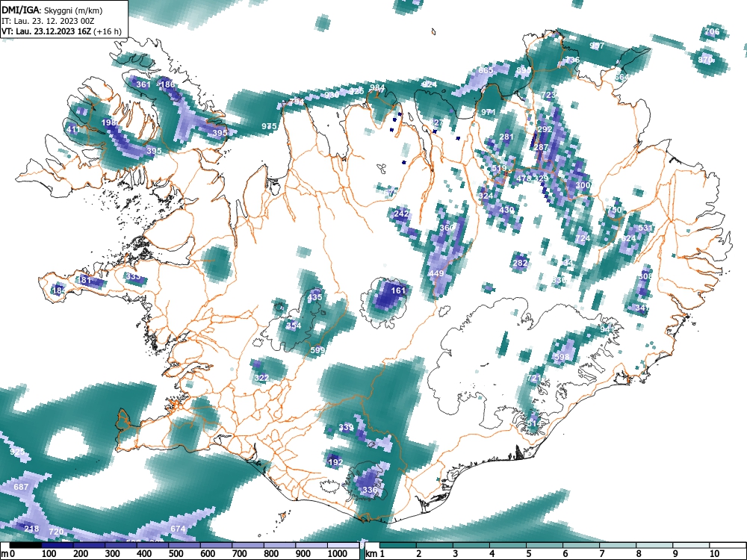Click the 687 value offshore in the southwest

[21, 487]
